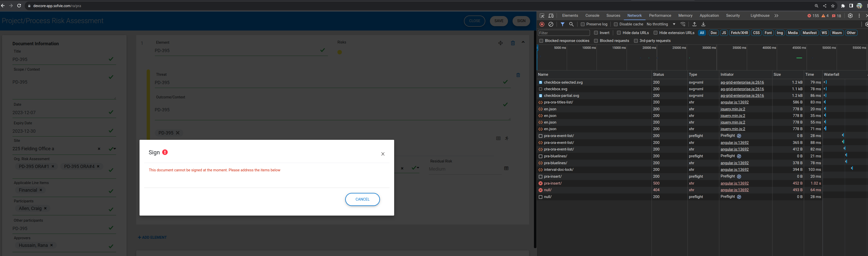
Task: Enable Preserve log checkbox
Action: (583, 24)
